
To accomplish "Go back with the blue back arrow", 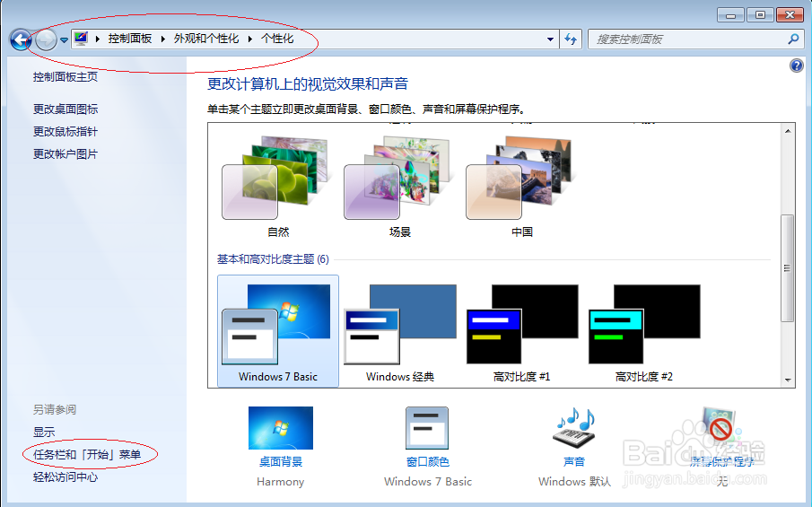I will [x=21, y=39].
